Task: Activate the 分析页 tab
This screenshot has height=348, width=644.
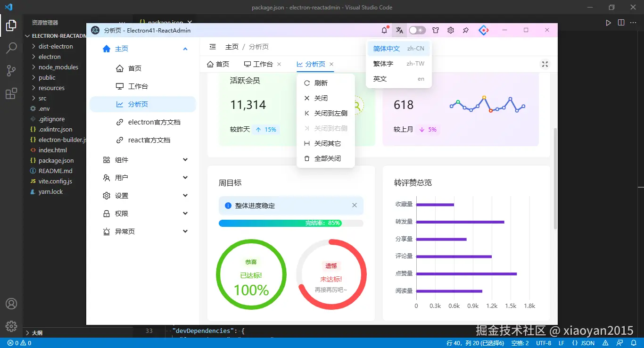Action: coord(311,64)
